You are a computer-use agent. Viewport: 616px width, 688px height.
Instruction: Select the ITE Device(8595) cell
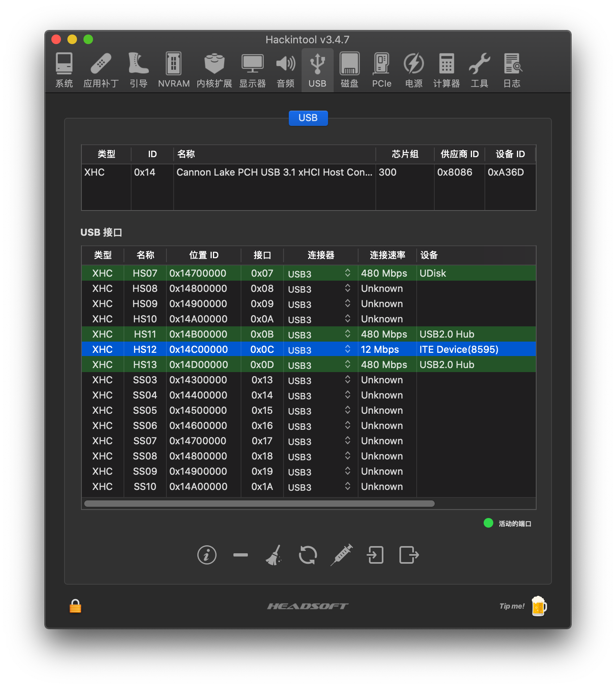pyautogui.click(x=476, y=349)
